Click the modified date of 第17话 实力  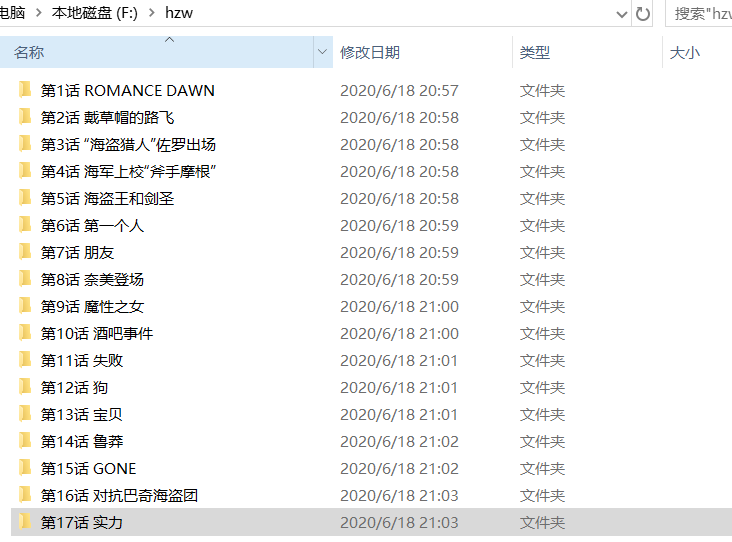pyautogui.click(x=400, y=522)
